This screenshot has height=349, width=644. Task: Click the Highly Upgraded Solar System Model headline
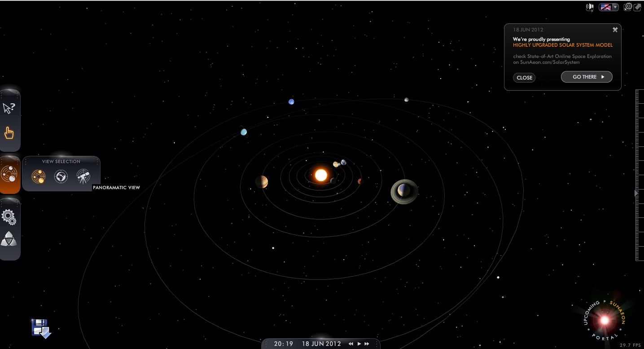point(563,45)
